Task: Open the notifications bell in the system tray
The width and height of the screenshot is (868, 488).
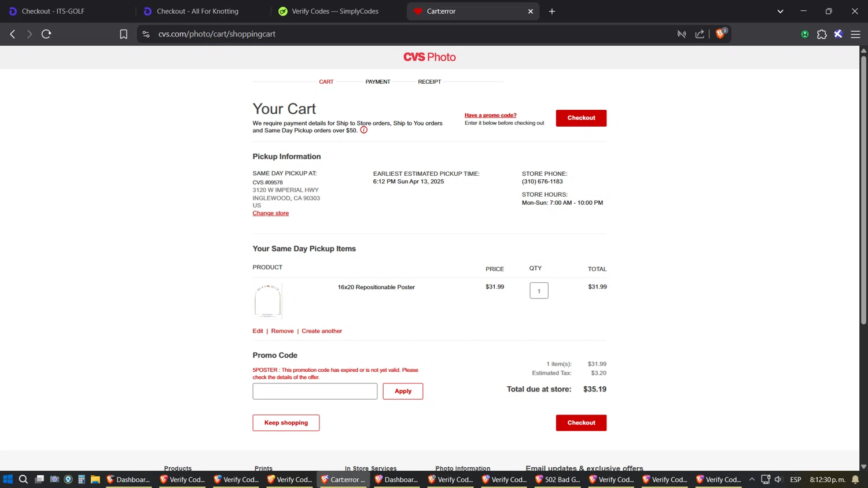Action: coord(855,479)
